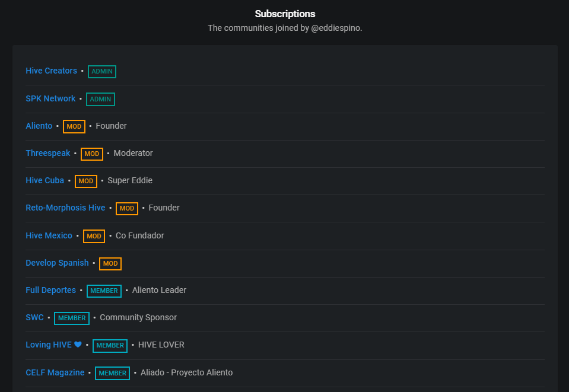Open the Develop Spanish community
The width and height of the screenshot is (569, 392).
[x=57, y=263]
